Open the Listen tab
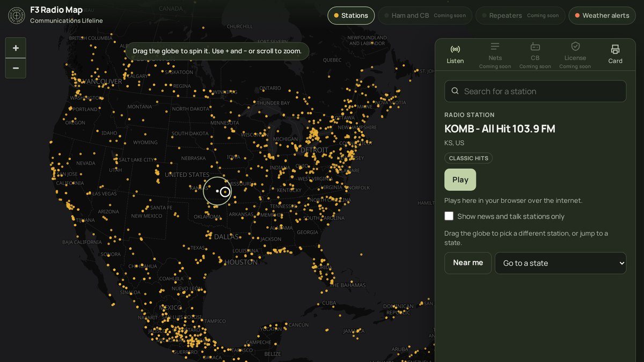 click(x=455, y=55)
